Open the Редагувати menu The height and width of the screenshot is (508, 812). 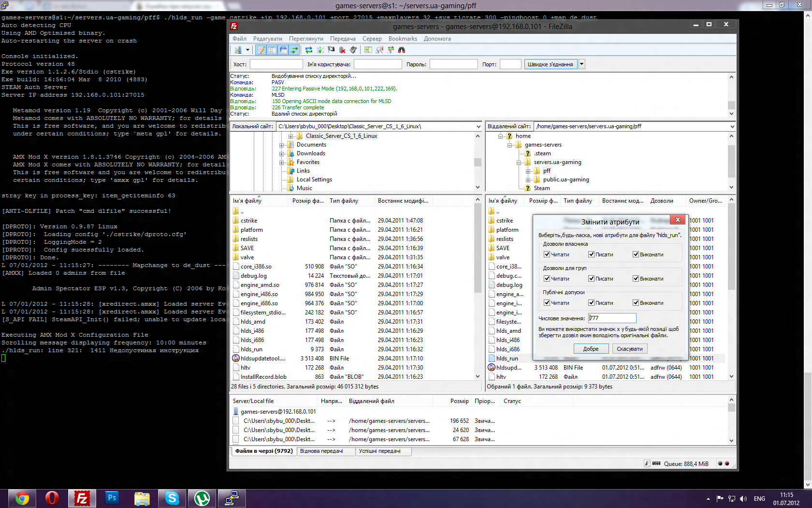coord(268,39)
